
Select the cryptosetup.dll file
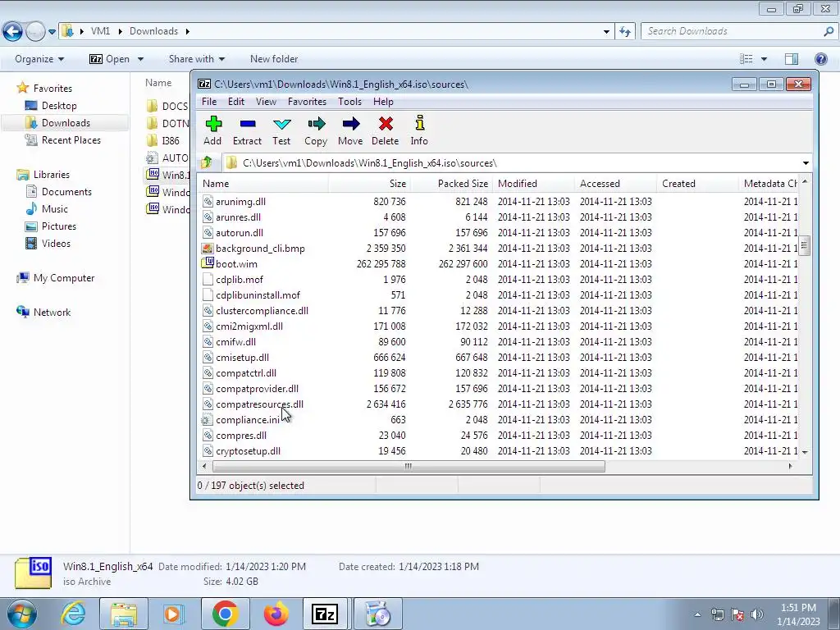tap(248, 451)
